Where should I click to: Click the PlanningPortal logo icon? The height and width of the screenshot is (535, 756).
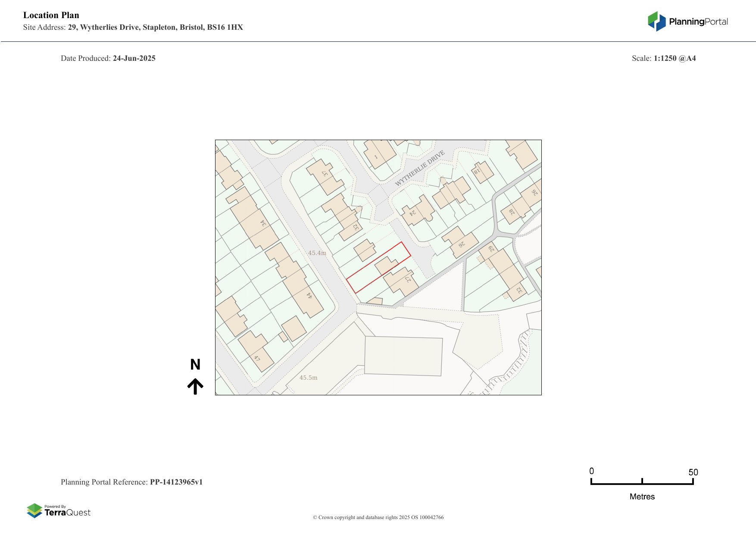(x=656, y=22)
